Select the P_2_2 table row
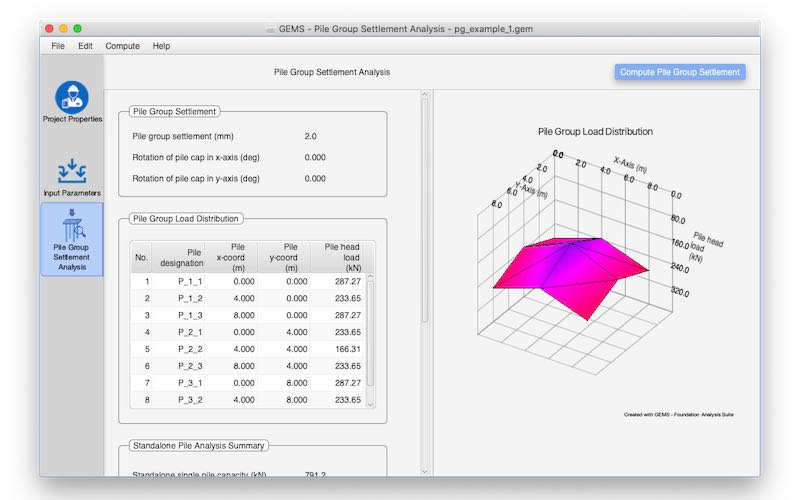This screenshot has height=500, width=800. click(x=248, y=349)
